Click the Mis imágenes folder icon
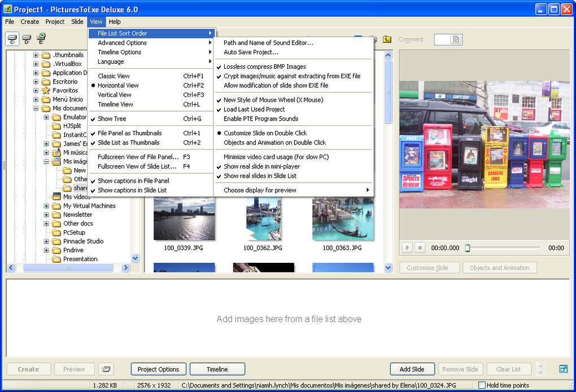576x392 pixels. [x=56, y=161]
